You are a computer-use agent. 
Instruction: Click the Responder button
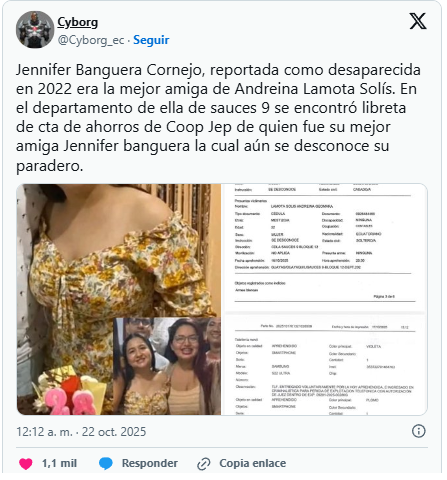point(150,463)
